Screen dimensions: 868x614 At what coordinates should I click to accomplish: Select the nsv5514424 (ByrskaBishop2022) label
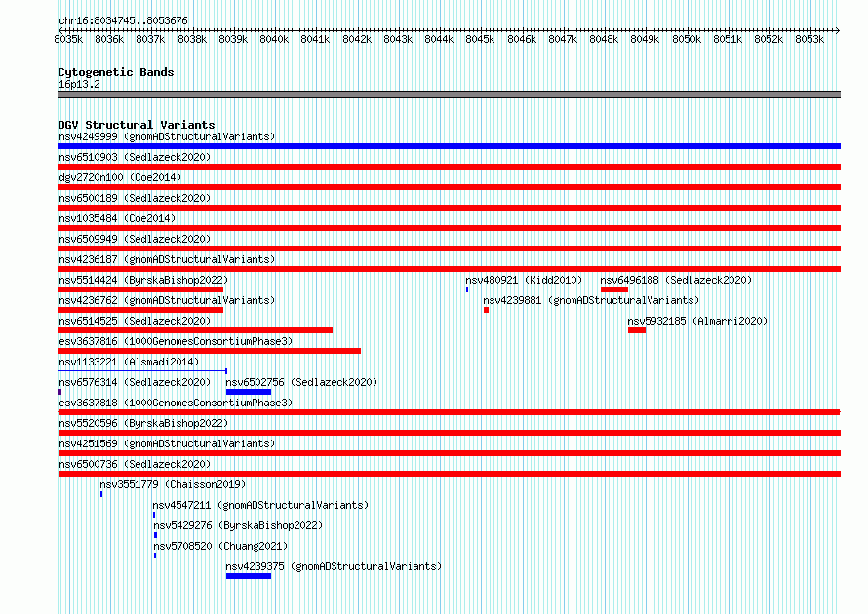click(x=143, y=280)
